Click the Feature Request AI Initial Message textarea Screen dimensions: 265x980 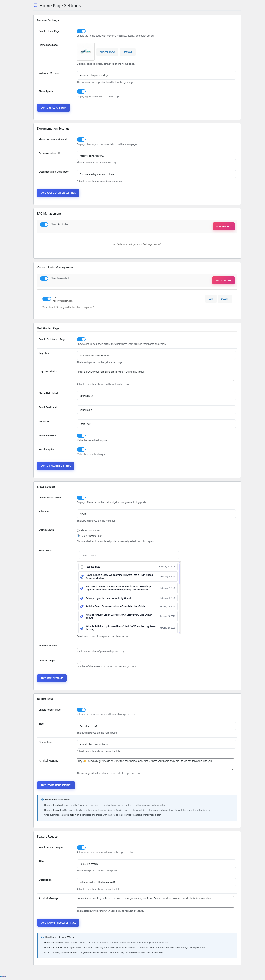[x=155, y=902]
